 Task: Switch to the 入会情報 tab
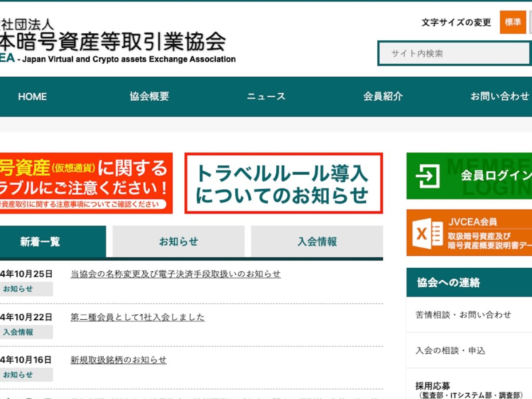point(317,241)
